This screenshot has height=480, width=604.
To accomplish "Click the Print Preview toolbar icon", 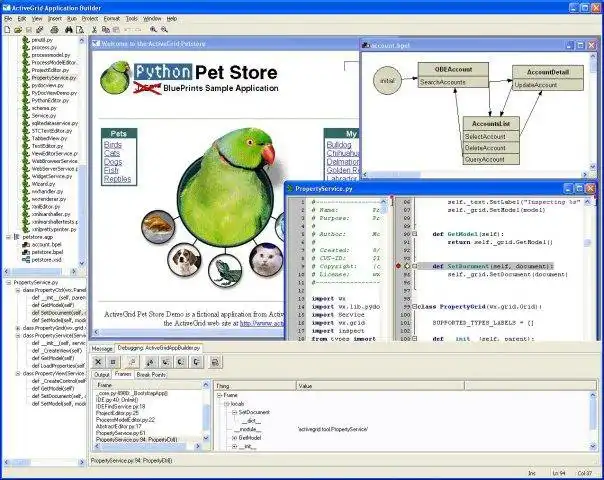I will click(x=80, y=29).
